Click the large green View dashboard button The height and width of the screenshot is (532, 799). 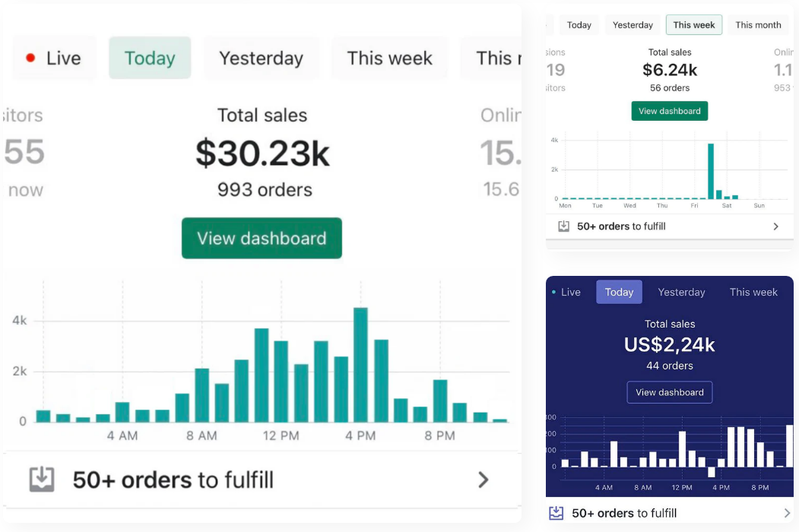[262, 238]
